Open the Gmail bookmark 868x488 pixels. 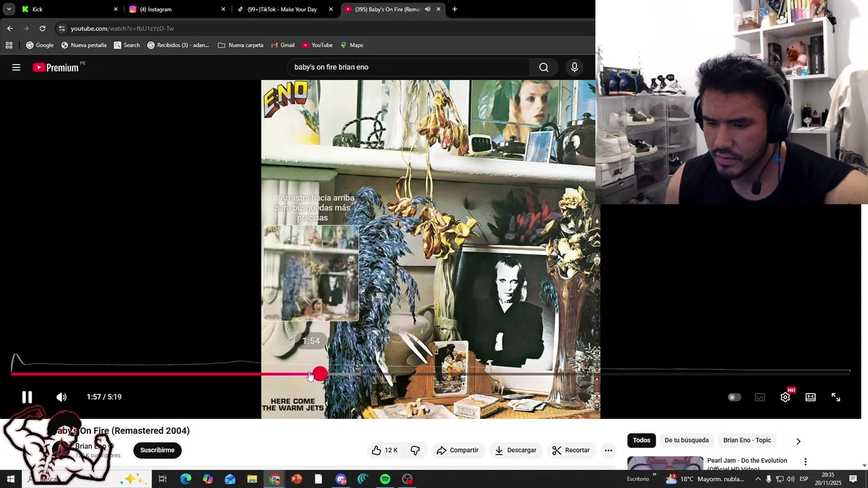coord(283,45)
